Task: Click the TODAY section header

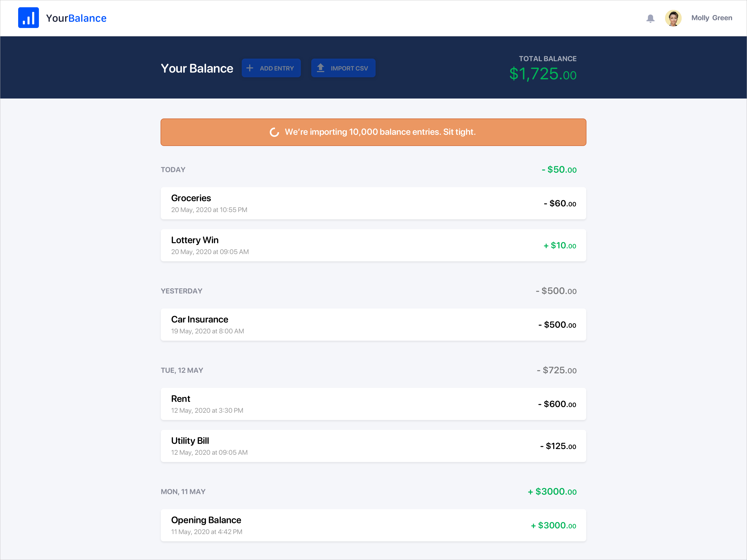Action: (x=173, y=170)
